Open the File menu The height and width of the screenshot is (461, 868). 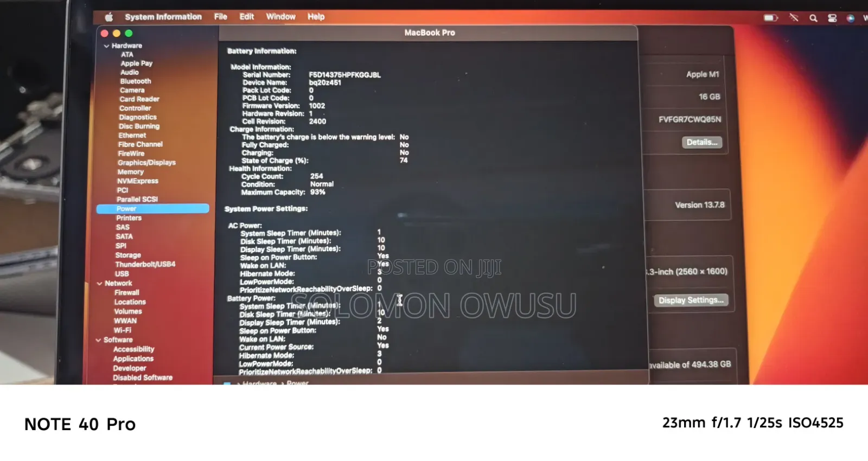[x=221, y=17]
